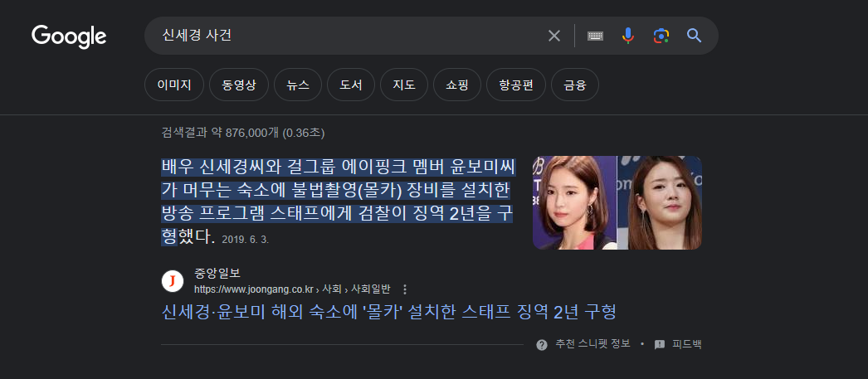Screen dimensions: 868x379
Task: Open the 지도 filter tab
Action: click(x=404, y=85)
